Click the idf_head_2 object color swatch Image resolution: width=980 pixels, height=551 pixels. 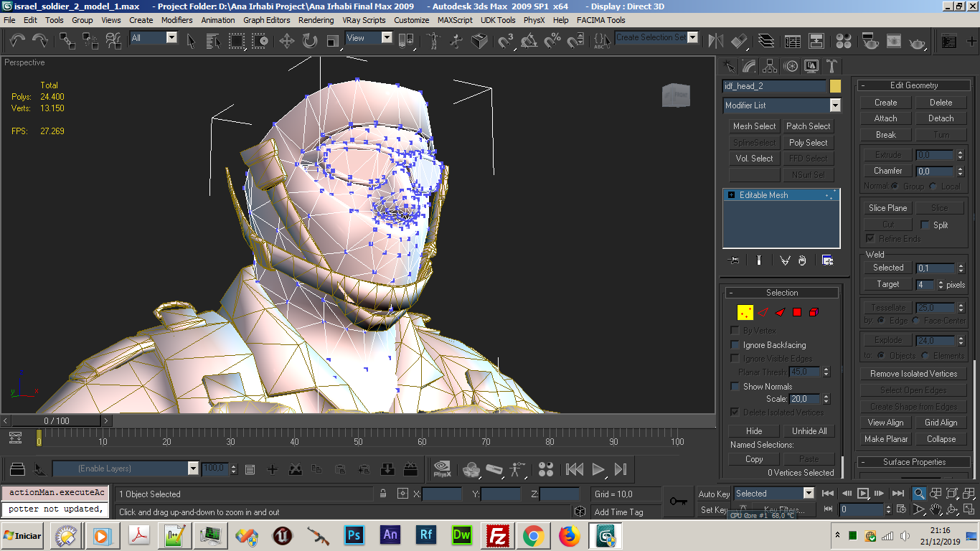click(x=835, y=86)
